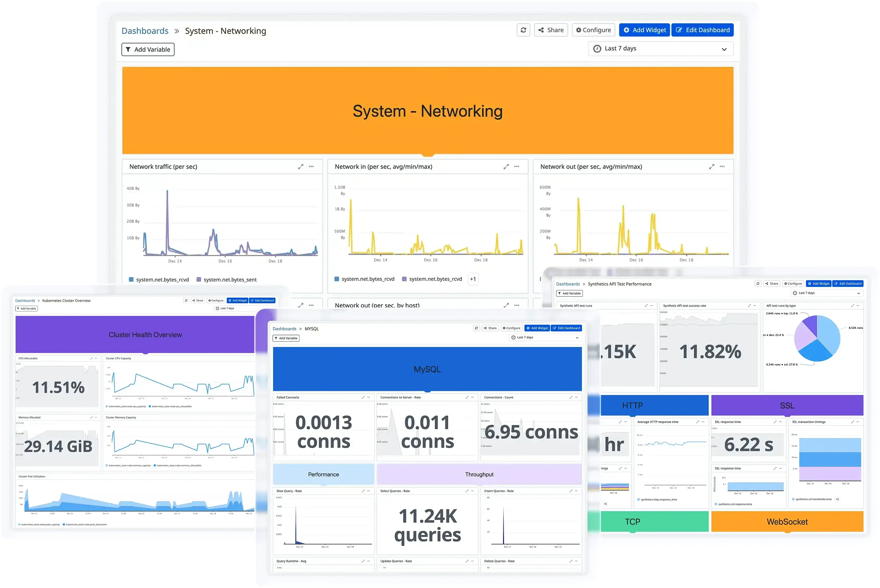Refresh the System - Networking dashboard
Image resolution: width=880 pixels, height=588 pixels.
pyautogui.click(x=523, y=30)
